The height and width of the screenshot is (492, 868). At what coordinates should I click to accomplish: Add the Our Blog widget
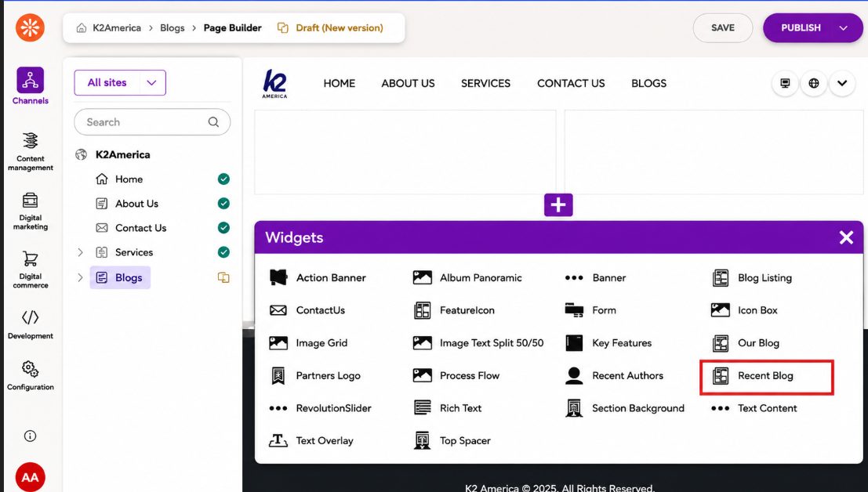pos(746,342)
